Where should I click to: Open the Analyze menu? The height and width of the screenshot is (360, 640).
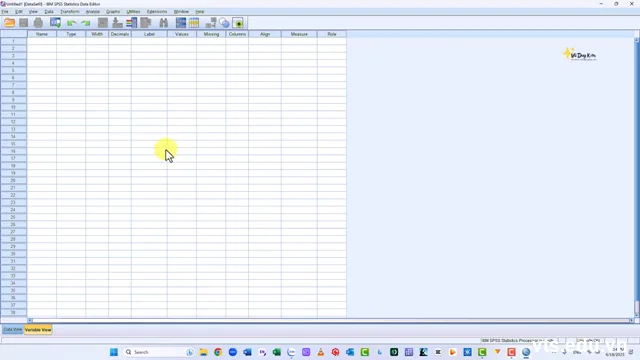(93, 12)
